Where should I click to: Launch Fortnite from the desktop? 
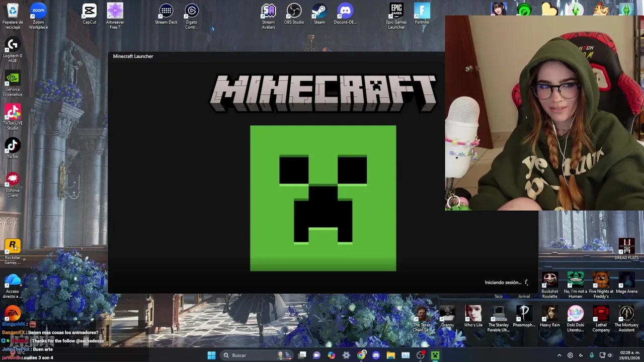point(422,14)
